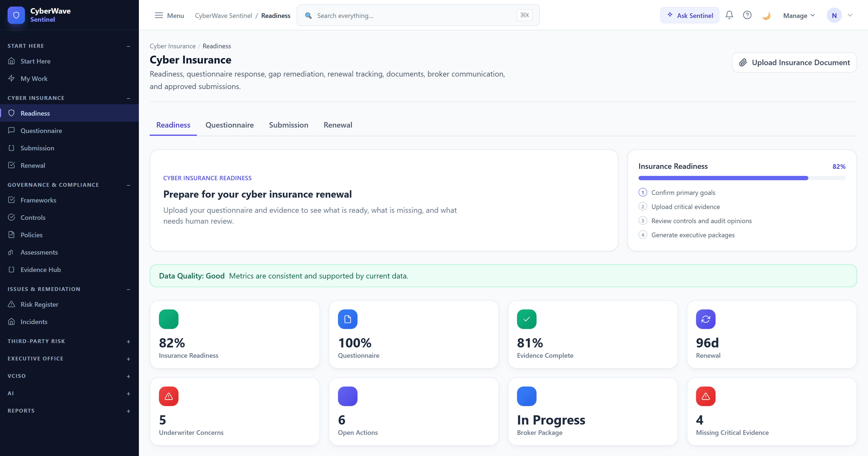Screen dimensions: 868x456
Task: Click the Data Quality: Good banner text
Action: pyautogui.click(x=192, y=275)
